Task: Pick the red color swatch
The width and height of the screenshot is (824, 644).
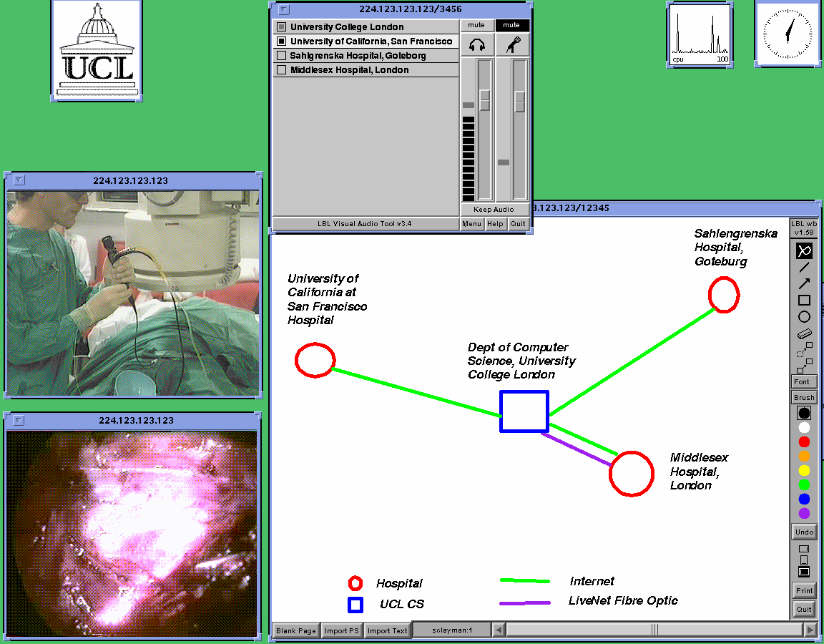Action: tap(803, 441)
